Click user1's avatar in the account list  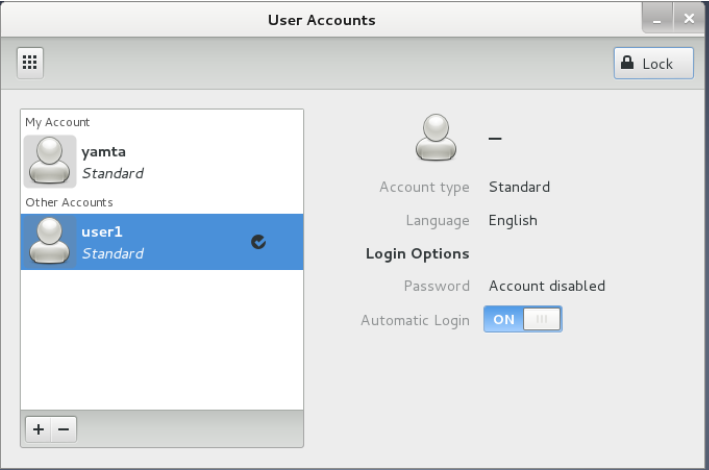click(49, 242)
